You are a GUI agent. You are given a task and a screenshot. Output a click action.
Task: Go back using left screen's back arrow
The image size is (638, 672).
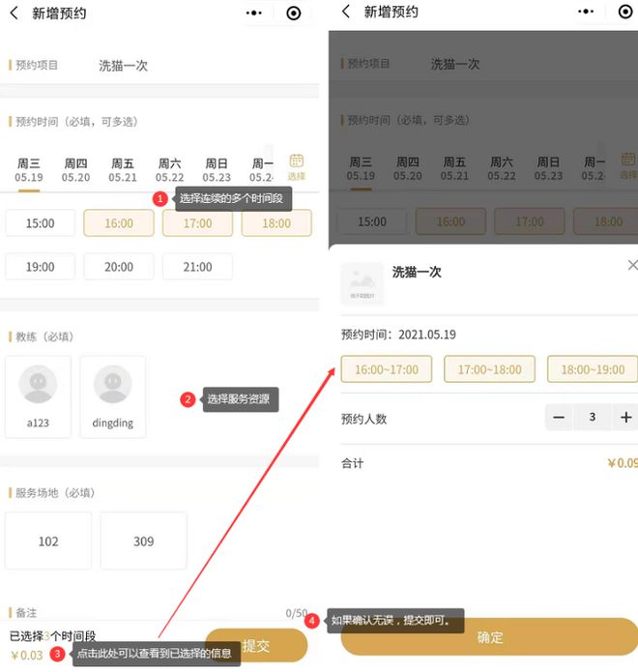[14, 13]
